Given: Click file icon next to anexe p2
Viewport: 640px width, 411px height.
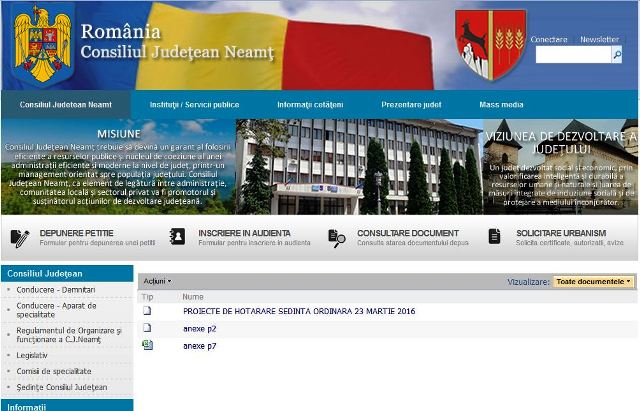Looking at the screenshot, I should [147, 328].
